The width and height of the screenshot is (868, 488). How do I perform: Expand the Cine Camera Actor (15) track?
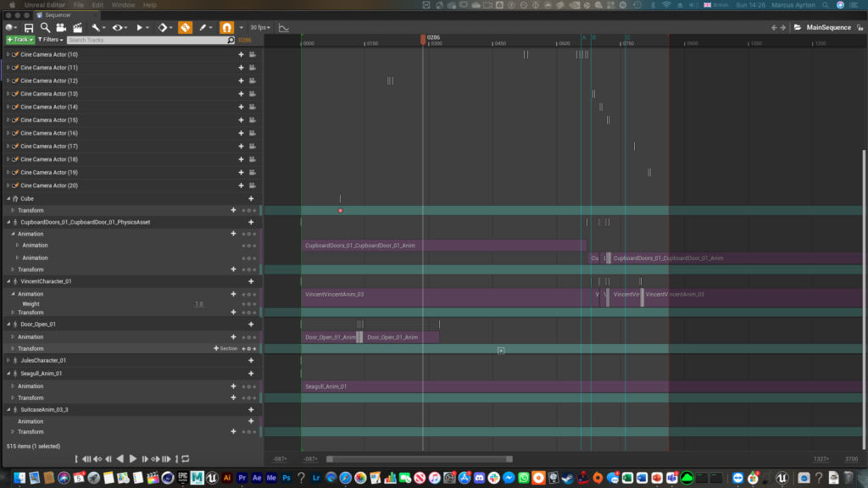[x=8, y=120]
